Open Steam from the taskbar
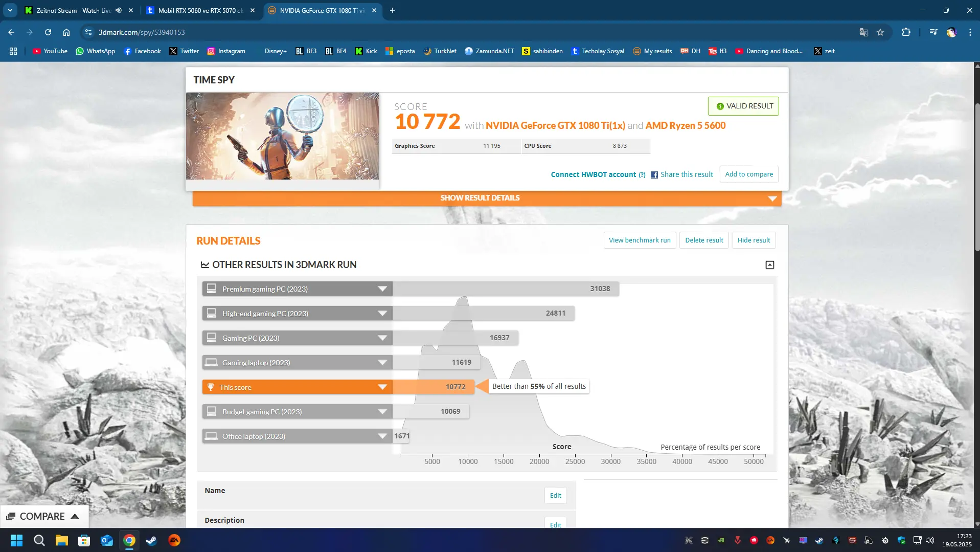 152,540
